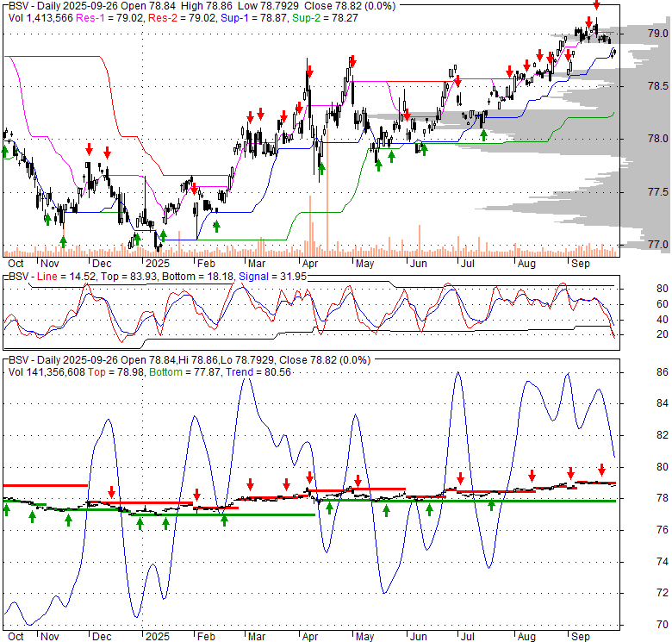Click the Jun label on the bottom chart's time axis
Screen dimensions: 672x642
pos(419,637)
